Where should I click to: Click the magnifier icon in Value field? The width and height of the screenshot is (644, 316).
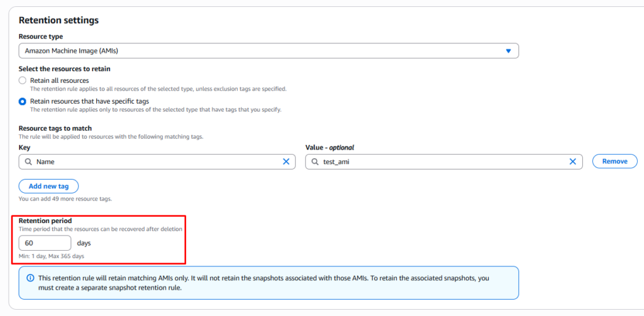(x=314, y=161)
